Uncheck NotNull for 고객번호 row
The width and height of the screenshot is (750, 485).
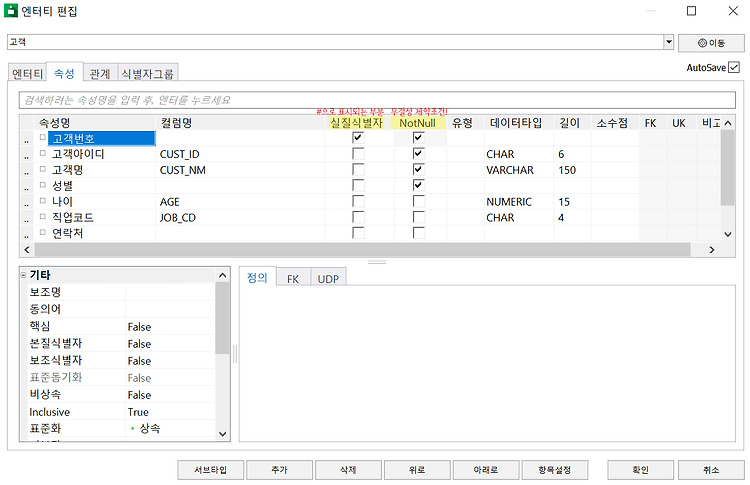tap(419, 138)
